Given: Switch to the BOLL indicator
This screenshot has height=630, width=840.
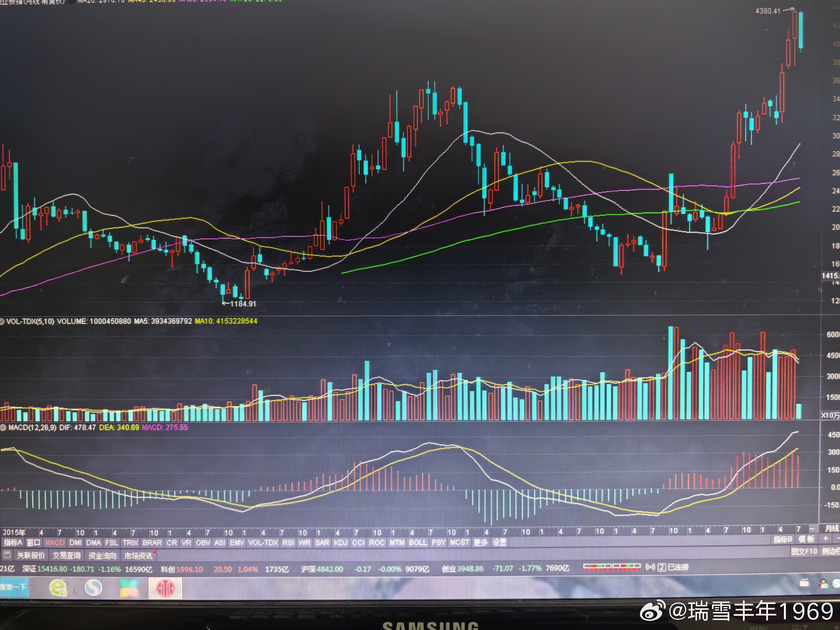Looking at the screenshot, I should [418, 543].
